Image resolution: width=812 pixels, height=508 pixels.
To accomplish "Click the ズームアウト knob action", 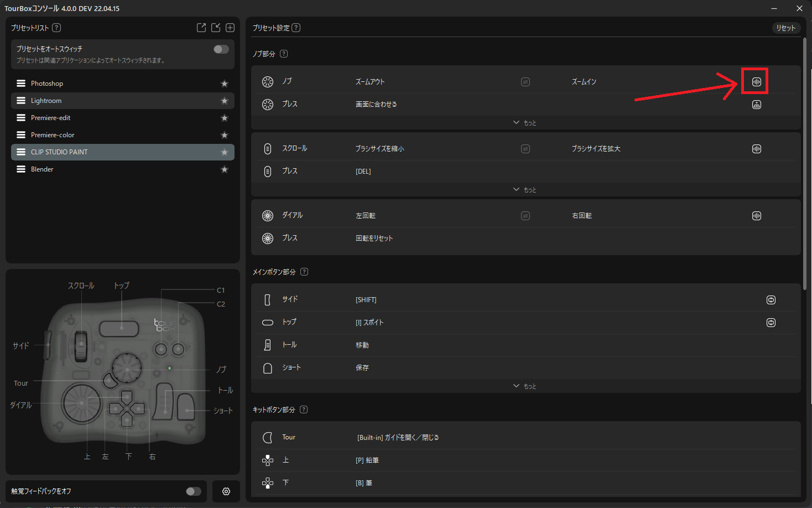I will coord(370,82).
